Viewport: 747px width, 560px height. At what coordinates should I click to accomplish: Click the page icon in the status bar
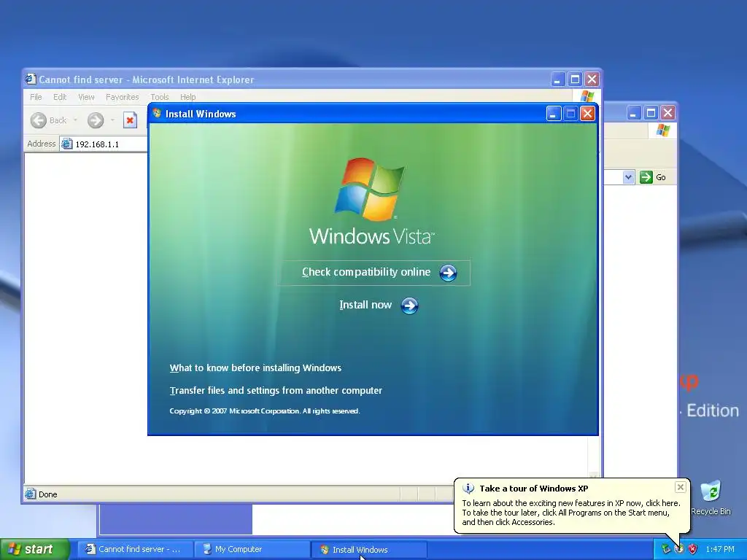tap(31, 494)
